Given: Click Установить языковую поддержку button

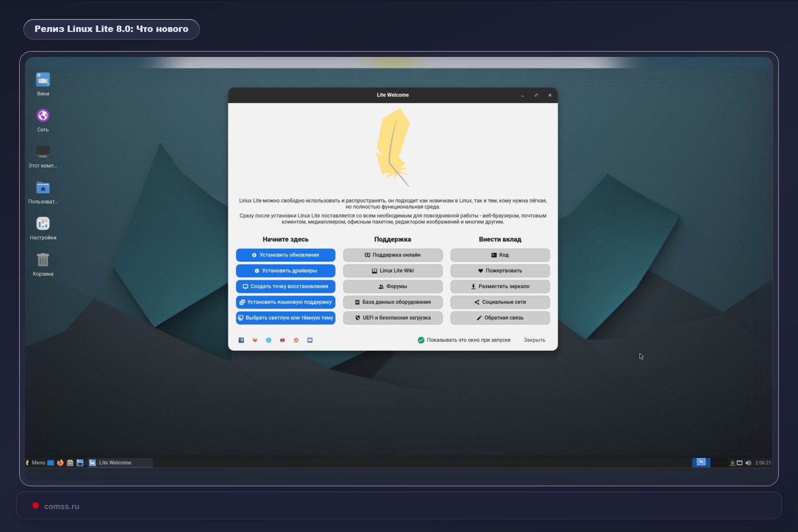Looking at the screenshot, I should tap(286, 302).
